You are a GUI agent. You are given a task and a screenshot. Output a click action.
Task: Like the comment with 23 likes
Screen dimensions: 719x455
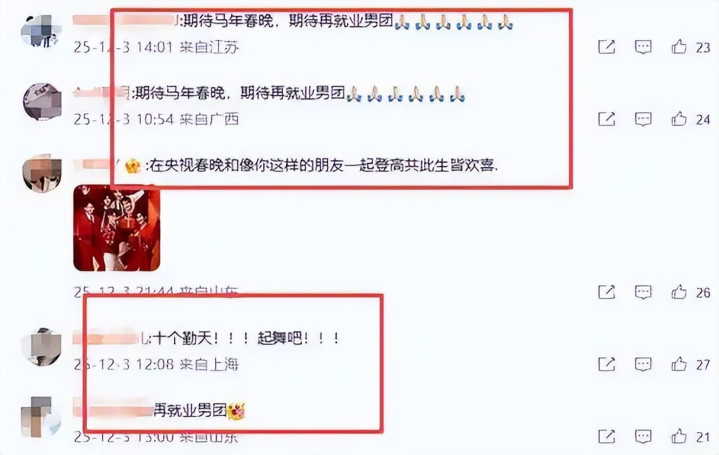pyautogui.click(x=679, y=46)
